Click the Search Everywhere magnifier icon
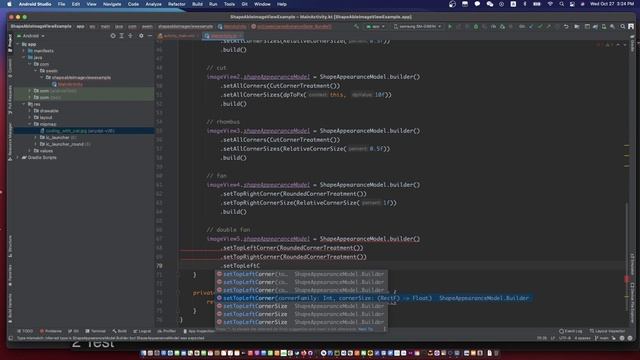640x360 pixels. (622, 27)
